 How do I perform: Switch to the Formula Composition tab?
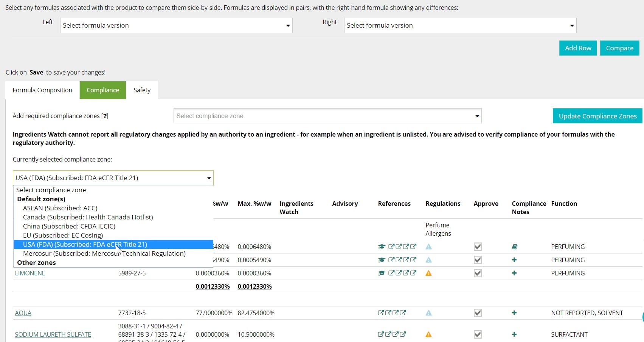42,90
